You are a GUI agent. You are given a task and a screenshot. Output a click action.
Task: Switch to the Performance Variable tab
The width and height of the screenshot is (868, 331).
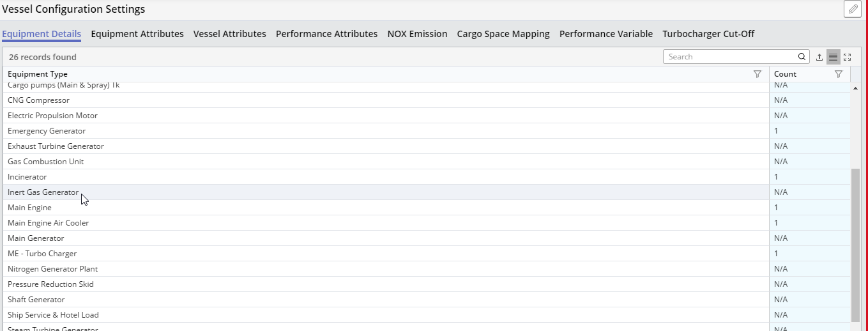click(x=606, y=34)
